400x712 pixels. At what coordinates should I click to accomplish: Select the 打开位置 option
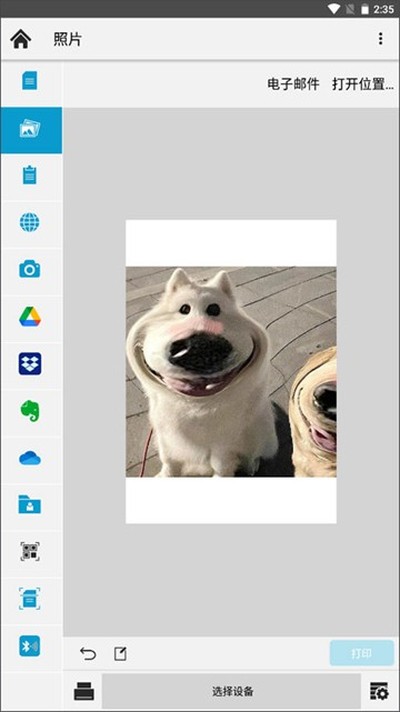[363, 84]
